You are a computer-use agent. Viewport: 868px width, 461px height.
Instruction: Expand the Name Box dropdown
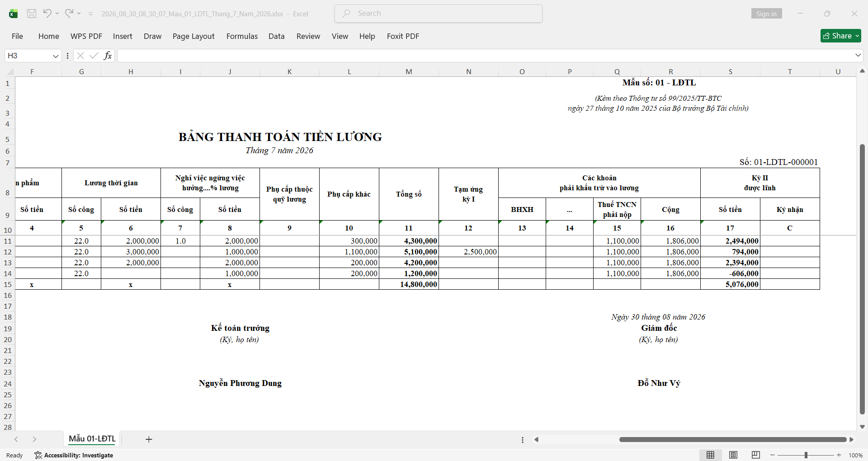56,56
